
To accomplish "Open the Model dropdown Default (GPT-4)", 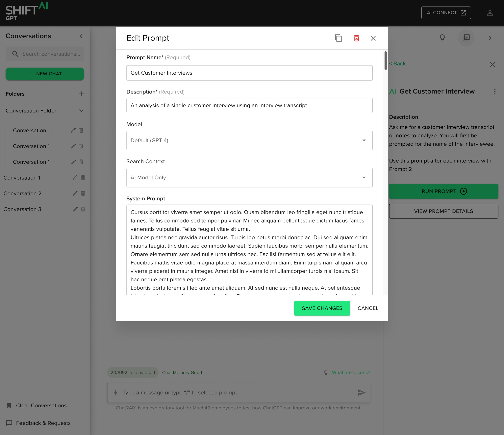I will tap(249, 140).
